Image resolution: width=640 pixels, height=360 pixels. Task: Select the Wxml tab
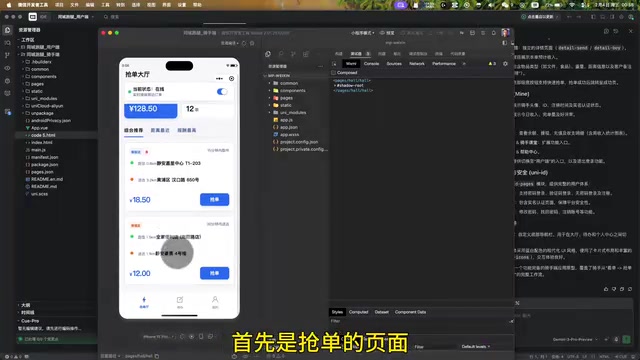click(351, 64)
